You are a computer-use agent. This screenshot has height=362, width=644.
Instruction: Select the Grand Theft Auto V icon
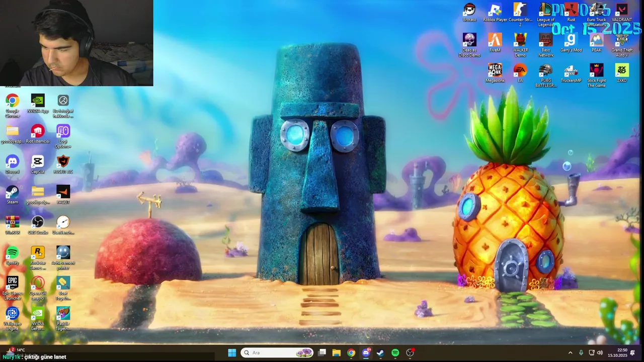(622, 45)
